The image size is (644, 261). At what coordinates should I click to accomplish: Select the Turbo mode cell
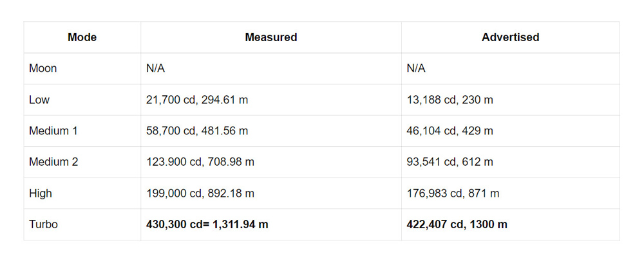43,225
